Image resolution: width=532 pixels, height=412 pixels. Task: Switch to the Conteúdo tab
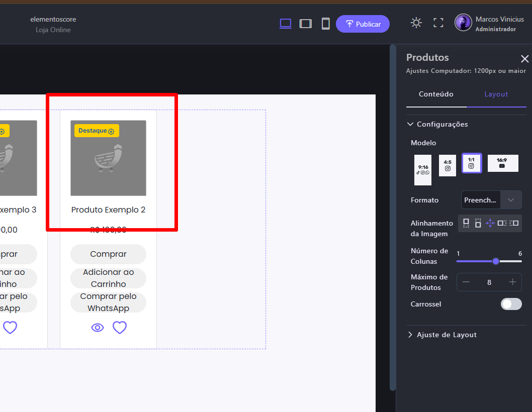(x=436, y=94)
